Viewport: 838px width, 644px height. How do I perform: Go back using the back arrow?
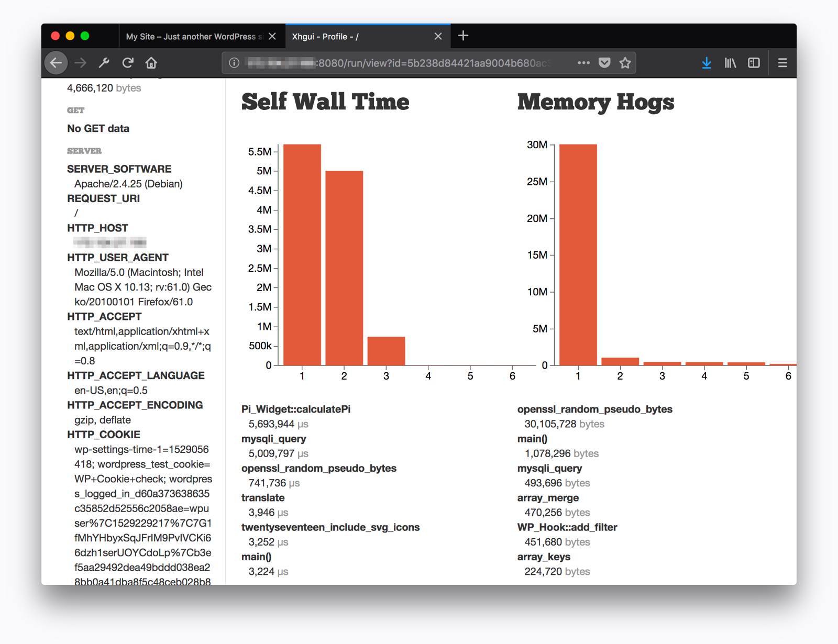pyautogui.click(x=56, y=63)
